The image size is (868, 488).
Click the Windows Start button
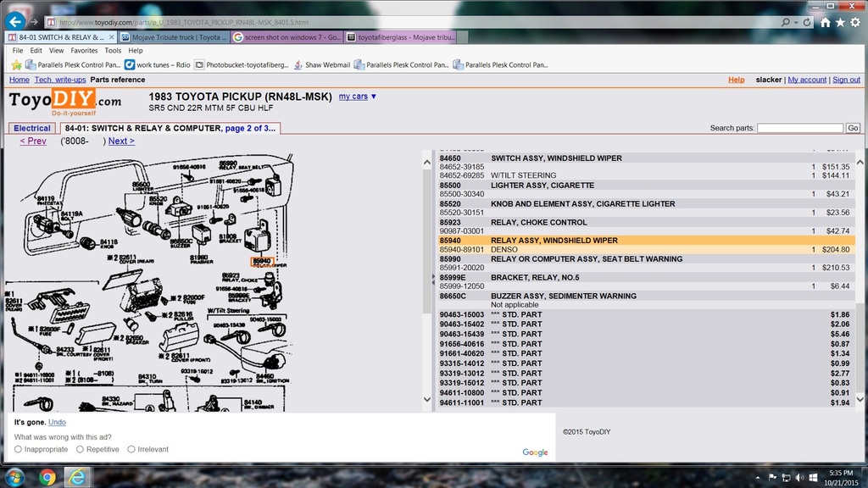click(14, 477)
